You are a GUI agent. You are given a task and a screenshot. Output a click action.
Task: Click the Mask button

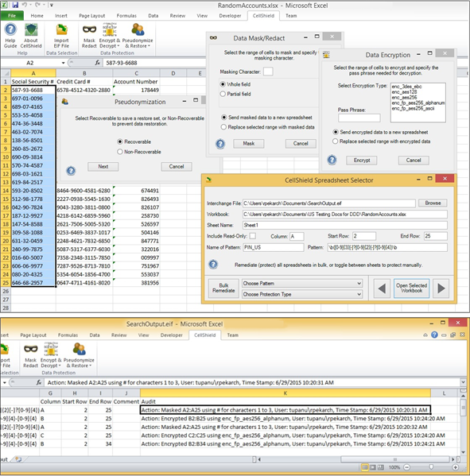click(x=249, y=144)
